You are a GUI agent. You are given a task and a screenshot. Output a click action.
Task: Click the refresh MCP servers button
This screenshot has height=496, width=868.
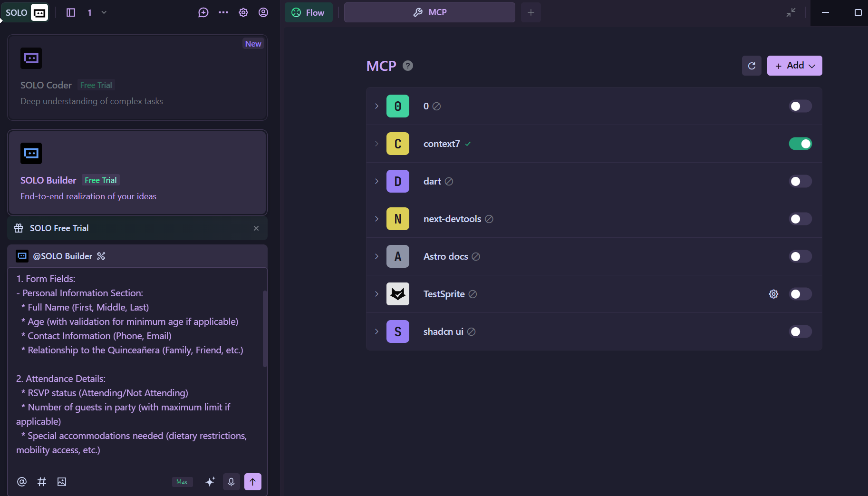(752, 66)
